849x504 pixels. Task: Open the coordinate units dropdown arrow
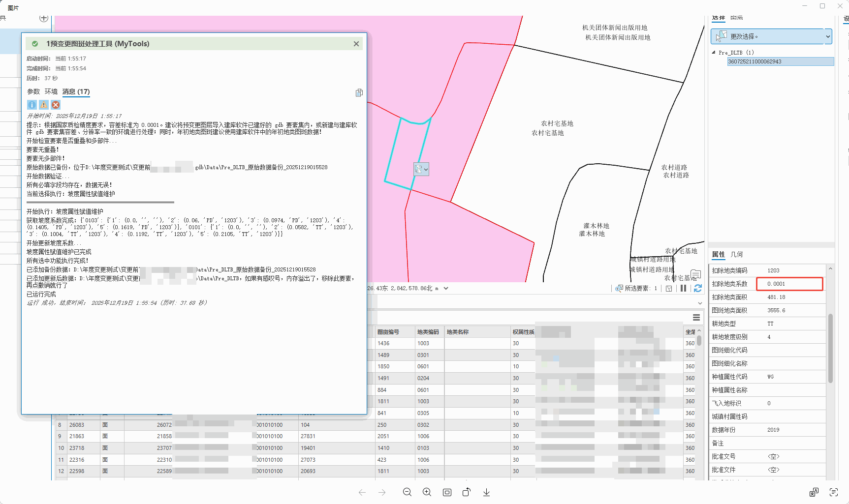pyautogui.click(x=446, y=288)
